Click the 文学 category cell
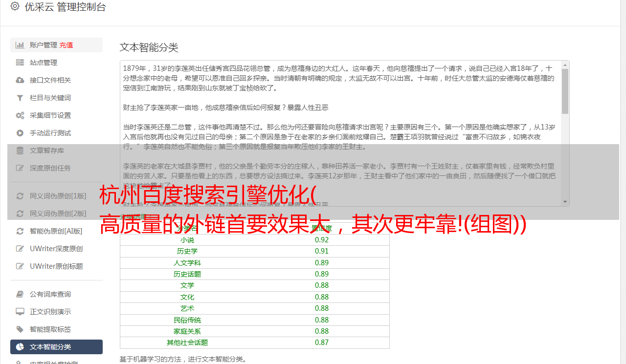626x364 pixels. coord(187,285)
